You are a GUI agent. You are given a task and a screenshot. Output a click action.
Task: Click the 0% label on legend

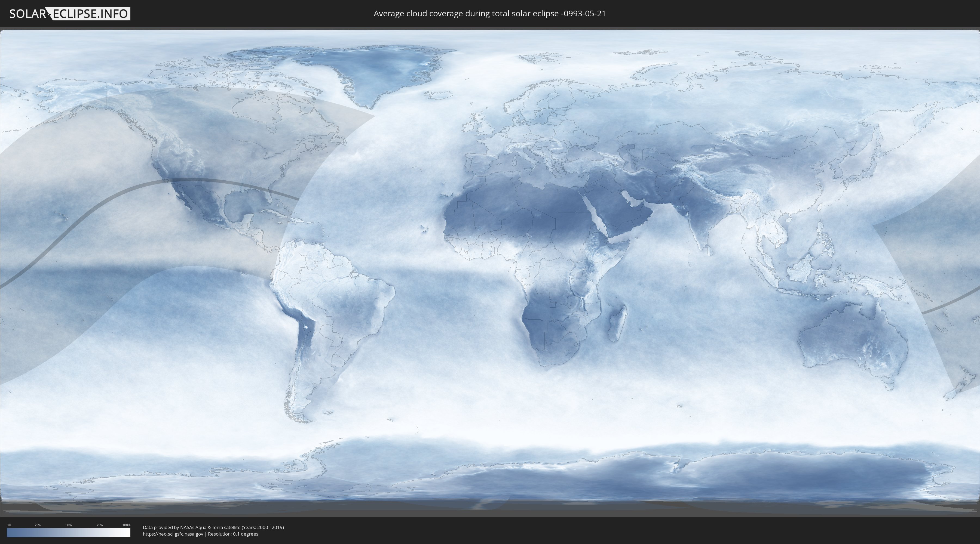click(x=9, y=525)
